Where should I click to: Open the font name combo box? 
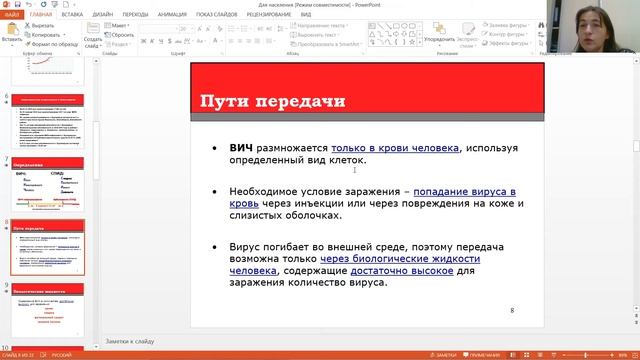point(158,29)
